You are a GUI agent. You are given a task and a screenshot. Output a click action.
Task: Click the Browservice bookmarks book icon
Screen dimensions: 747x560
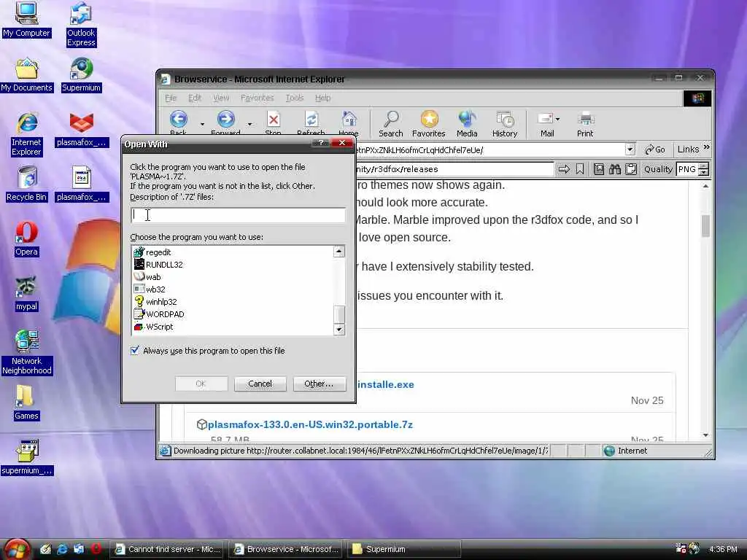599,169
